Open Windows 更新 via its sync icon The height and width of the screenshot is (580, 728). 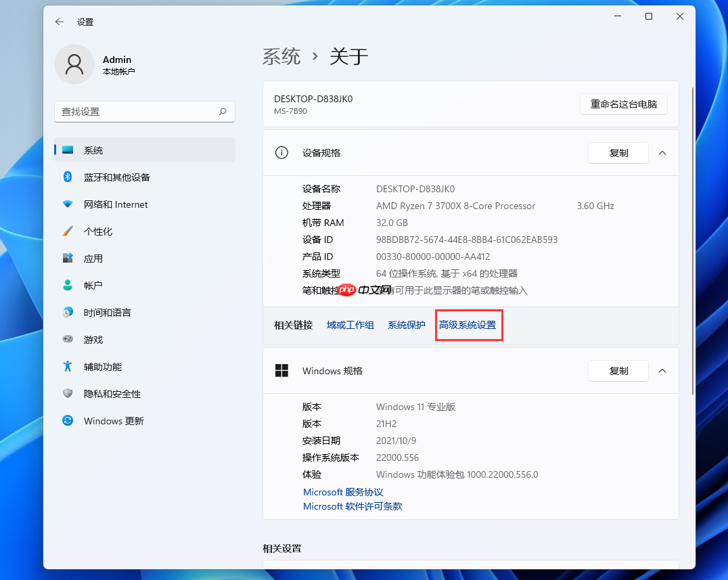click(x=67, y=420)
